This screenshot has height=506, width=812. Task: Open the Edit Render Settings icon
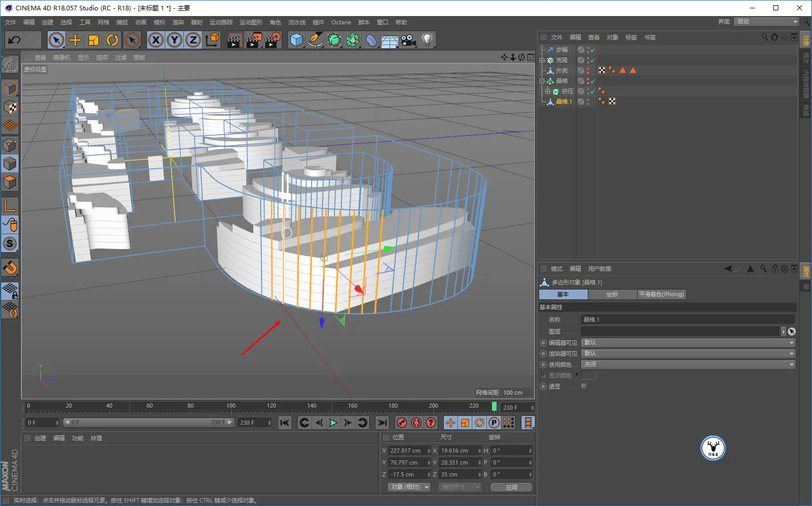(272, 40)
